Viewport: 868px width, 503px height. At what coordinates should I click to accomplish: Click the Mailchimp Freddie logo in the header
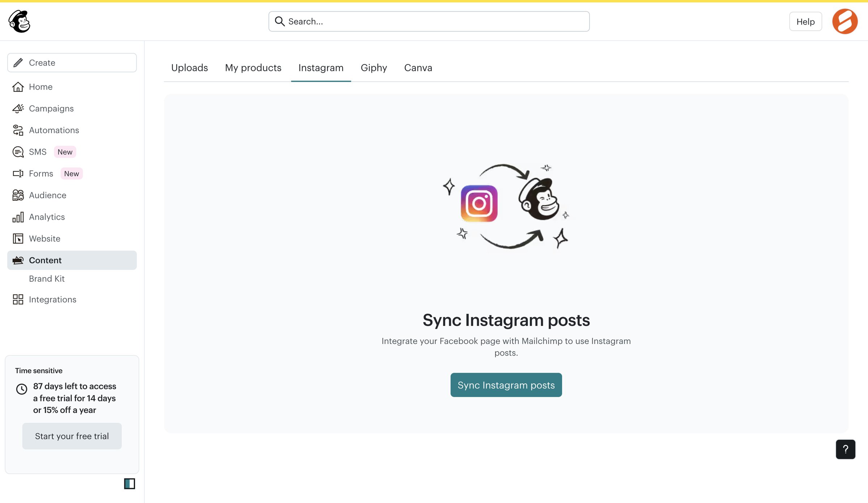tap(20, 21)
